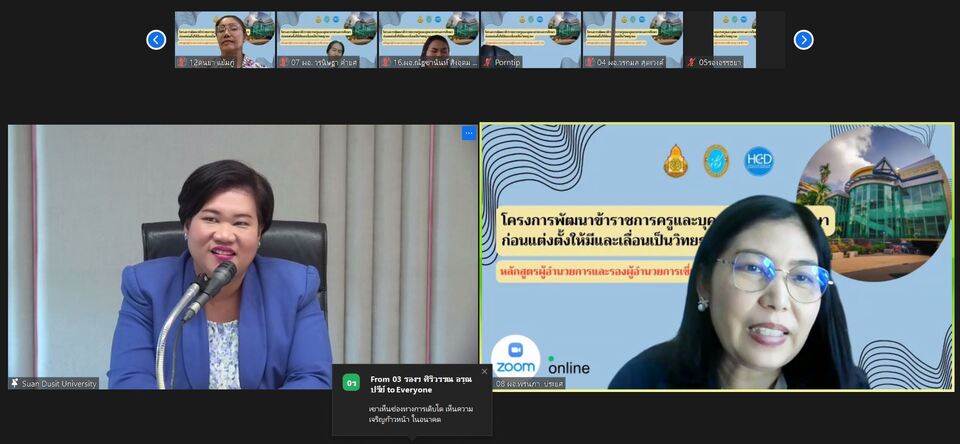
Task: Select Porntip video thumbnail
Action: pyautogui.click(x=531, y=40)
